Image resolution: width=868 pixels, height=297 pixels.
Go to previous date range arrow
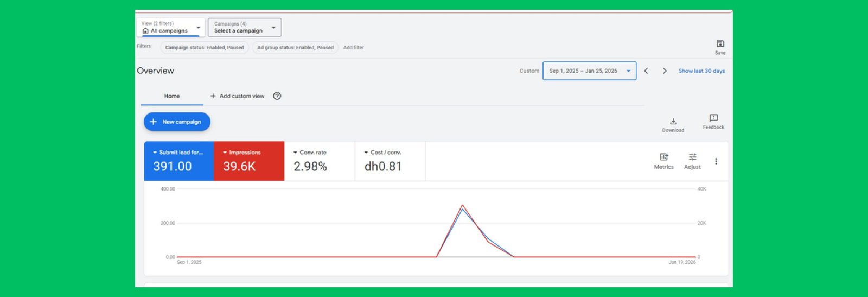[646, 71]
